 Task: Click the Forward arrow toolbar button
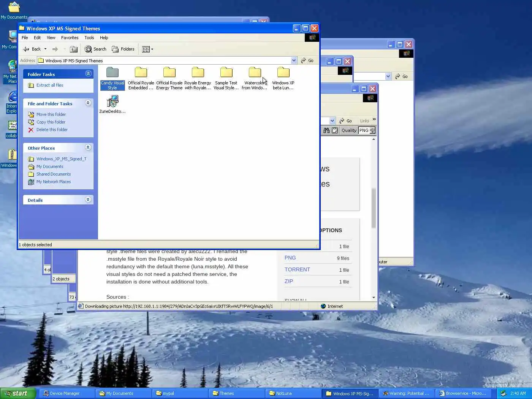55,49
